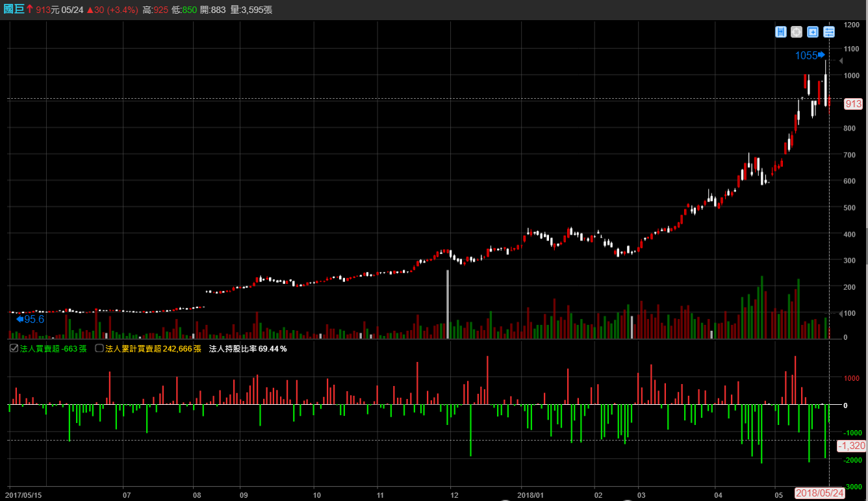This screenshot has width=868, height=501.
Task: Click gray triangle at volume axis 100
Action: 841,313
